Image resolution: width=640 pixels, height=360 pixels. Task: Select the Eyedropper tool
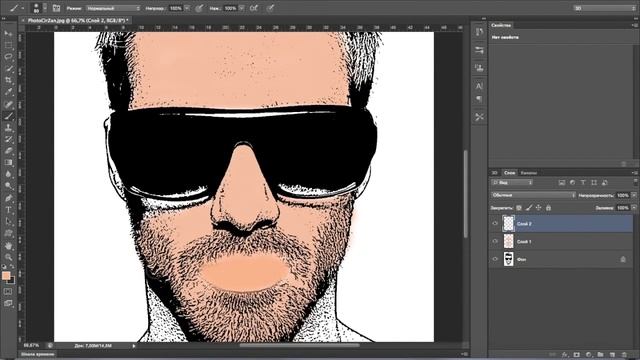click(8, 92)
